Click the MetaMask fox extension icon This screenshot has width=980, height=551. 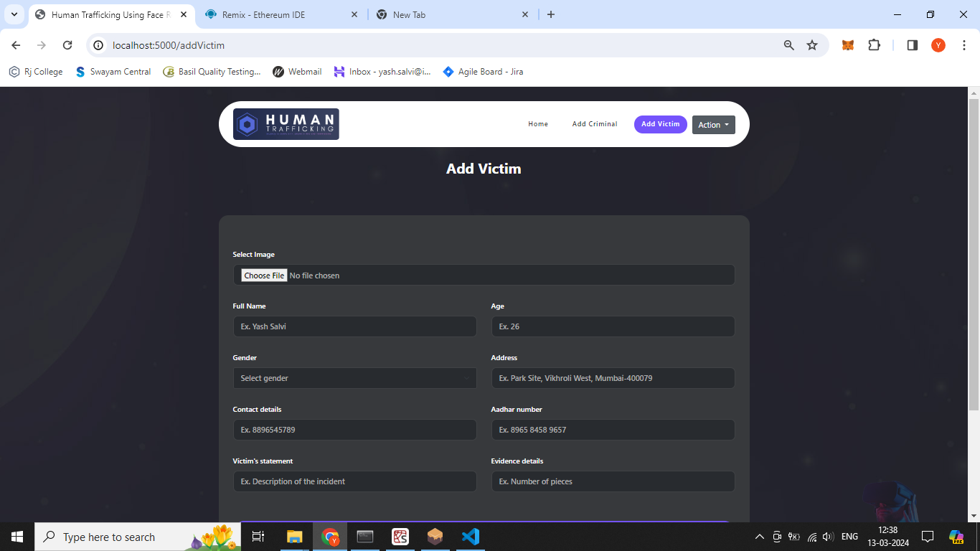click(x=847, y=45)
